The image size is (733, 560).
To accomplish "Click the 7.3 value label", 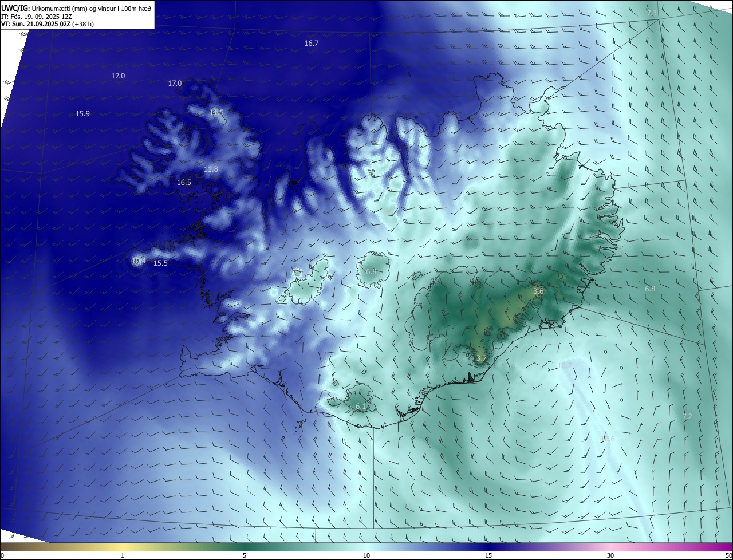I will (x=652, y=13).
